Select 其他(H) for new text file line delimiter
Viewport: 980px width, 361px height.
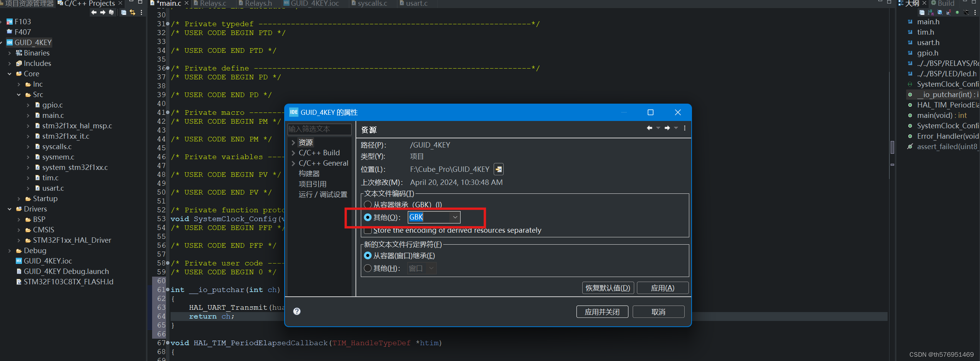pos(368,268)
